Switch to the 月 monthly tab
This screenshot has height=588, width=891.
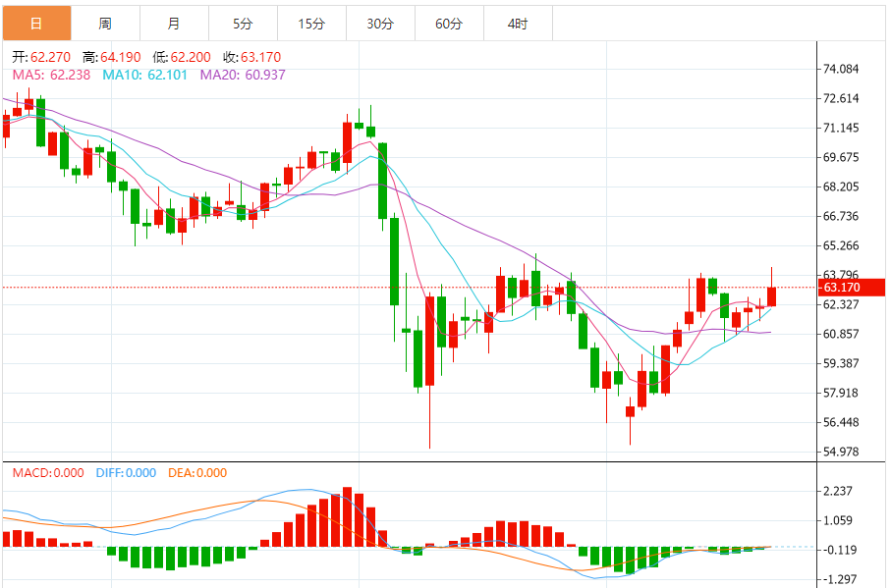174,24
